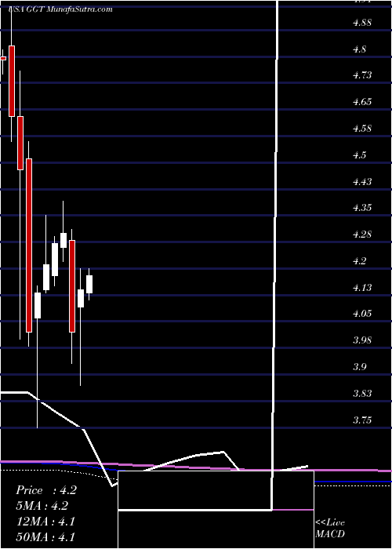Click the '12MA : 4.1' legend entry
Viewport: 392px width, 549px height.
tap(45, 522)
